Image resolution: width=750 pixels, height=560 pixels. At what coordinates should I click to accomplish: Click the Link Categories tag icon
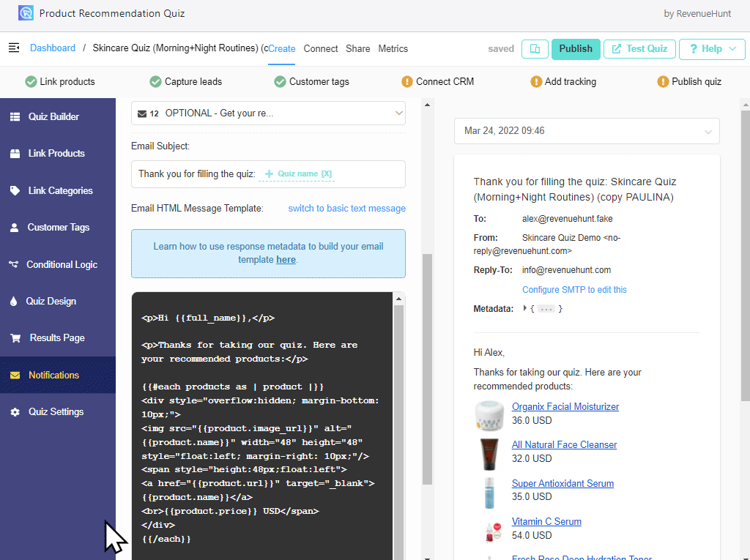click(15, 191)
